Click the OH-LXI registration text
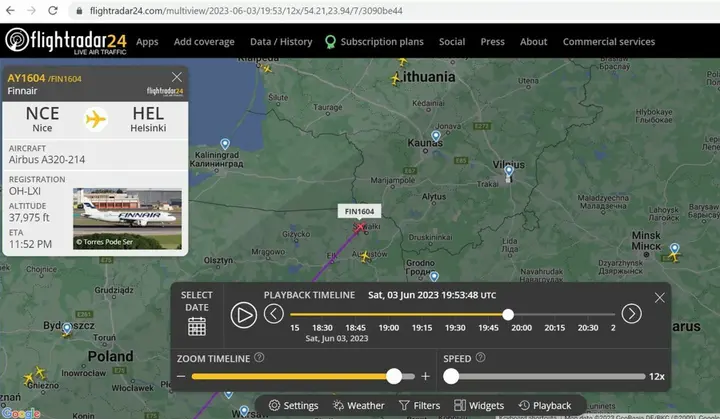The height and width of the screenshot is (419, 720). pos(25,191)
